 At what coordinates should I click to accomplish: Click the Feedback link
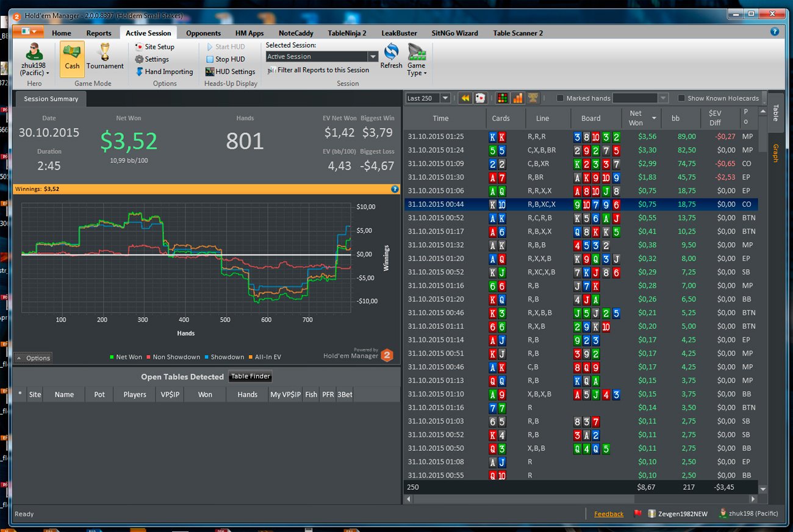click(x=609, y=514)
